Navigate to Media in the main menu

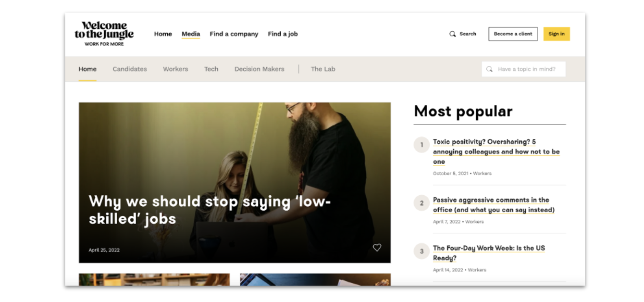coord(191,34)
